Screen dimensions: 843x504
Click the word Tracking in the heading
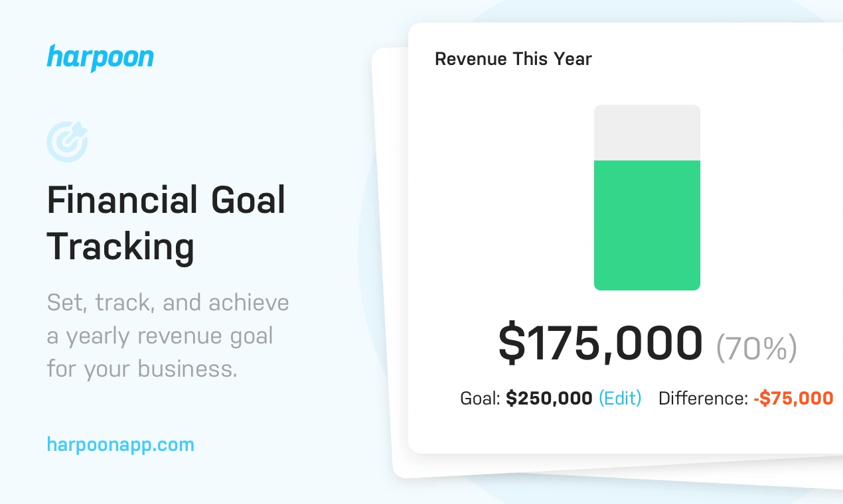click(x=120, y=247)
